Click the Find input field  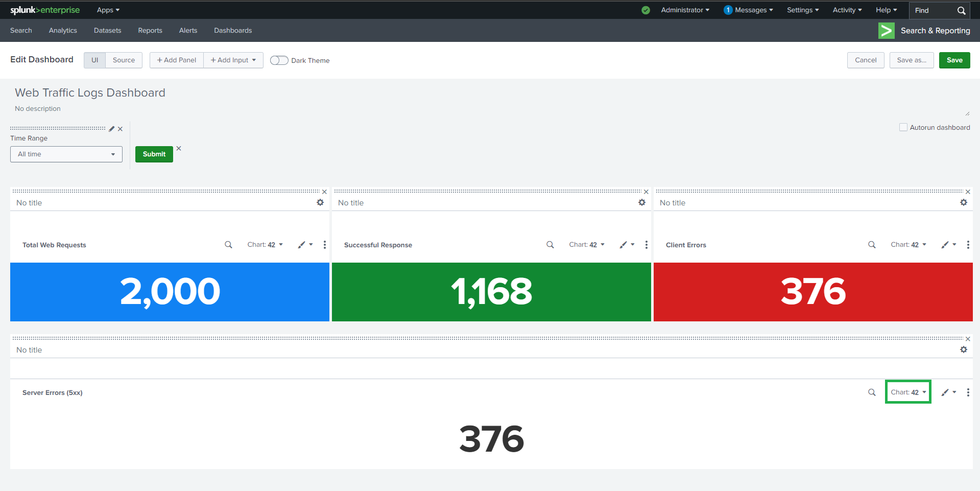[x=933, y=10]
